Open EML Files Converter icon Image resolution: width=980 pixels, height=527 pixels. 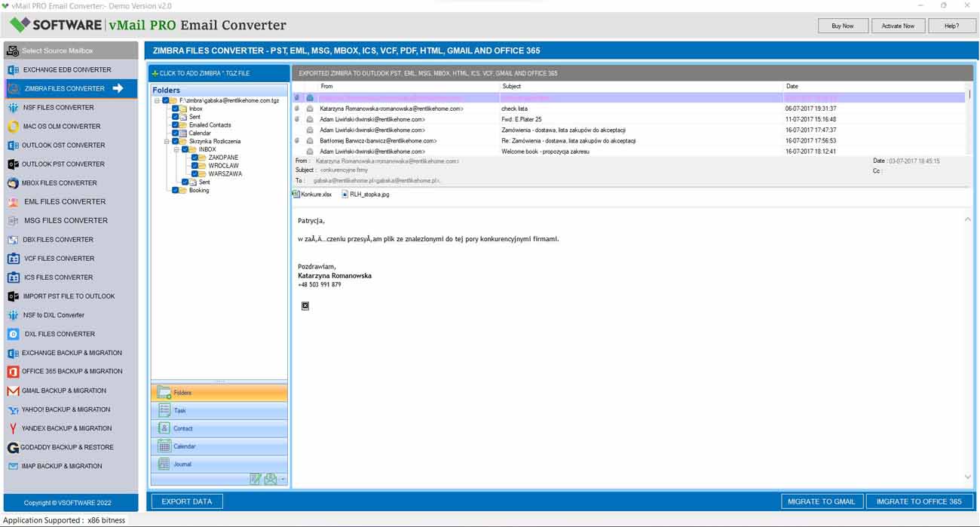[x=13, y=201]
